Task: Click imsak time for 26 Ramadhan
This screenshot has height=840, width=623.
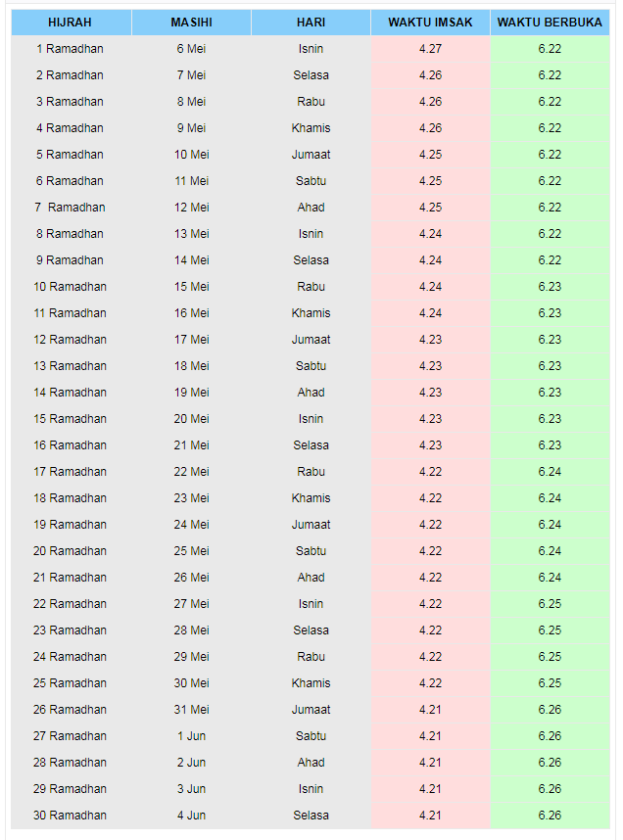Action: [431, 710]
